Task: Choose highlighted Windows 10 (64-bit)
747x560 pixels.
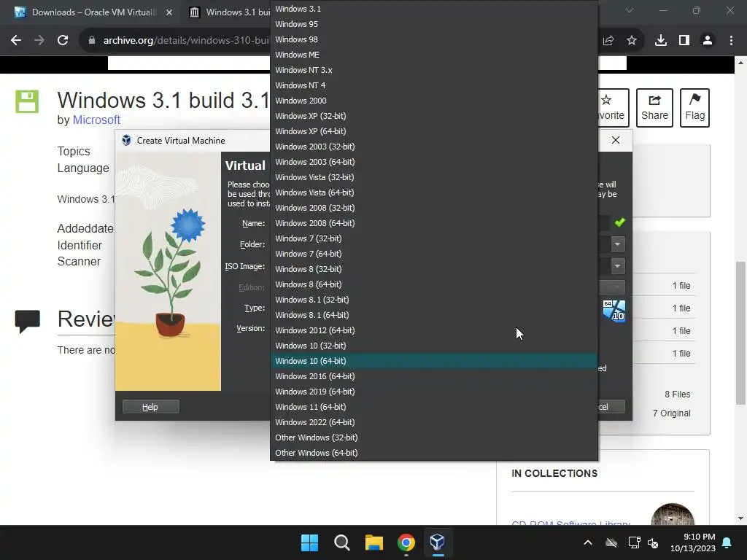Action: coord(433,361)
